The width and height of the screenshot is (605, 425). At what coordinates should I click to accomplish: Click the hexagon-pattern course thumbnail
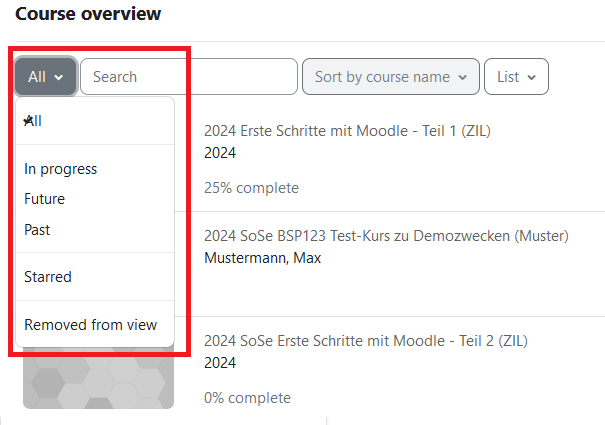coord(98,385)
